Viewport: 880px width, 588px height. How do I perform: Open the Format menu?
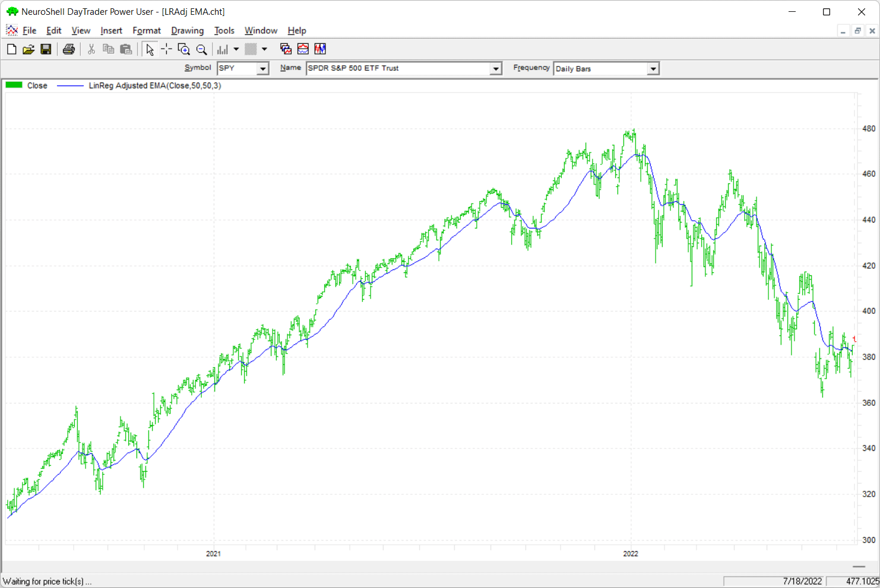[x=147, y=31]
